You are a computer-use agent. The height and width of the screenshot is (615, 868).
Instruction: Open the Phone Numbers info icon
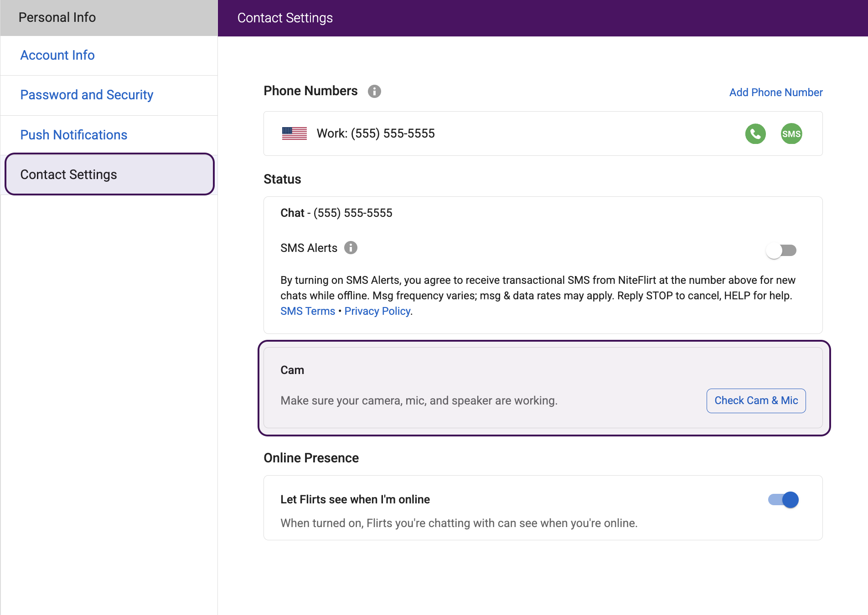coord(374,91)
